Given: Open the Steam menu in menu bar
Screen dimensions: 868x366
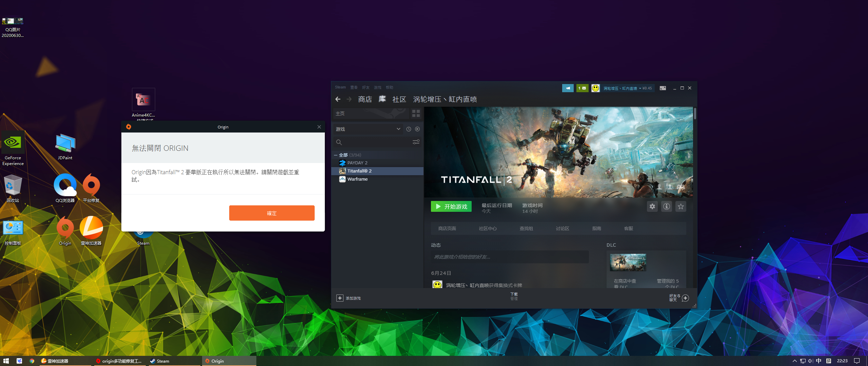Looking at the screenshot, I should 340,87.
